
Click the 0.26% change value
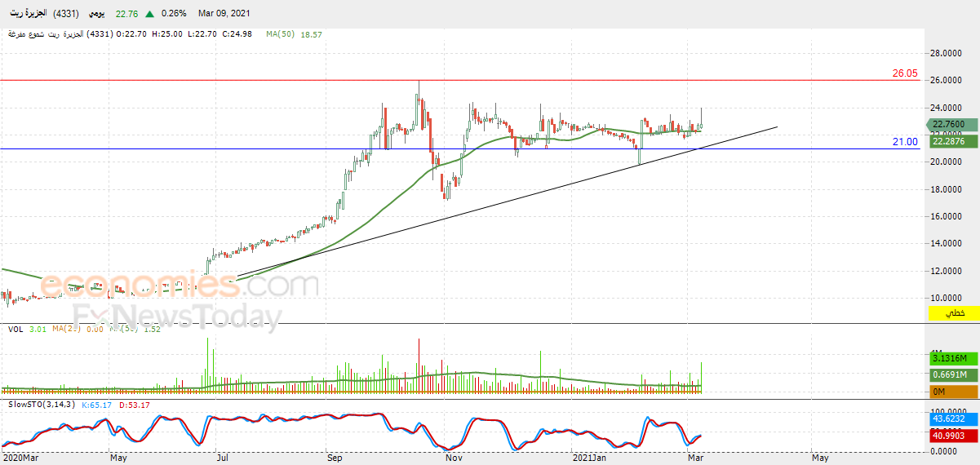tap(174, 13)
